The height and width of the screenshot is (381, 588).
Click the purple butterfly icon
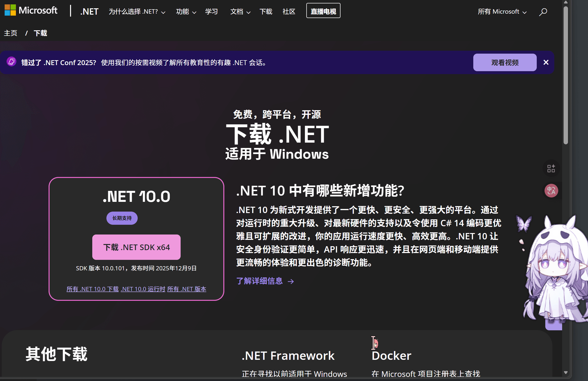pos(524,224)
